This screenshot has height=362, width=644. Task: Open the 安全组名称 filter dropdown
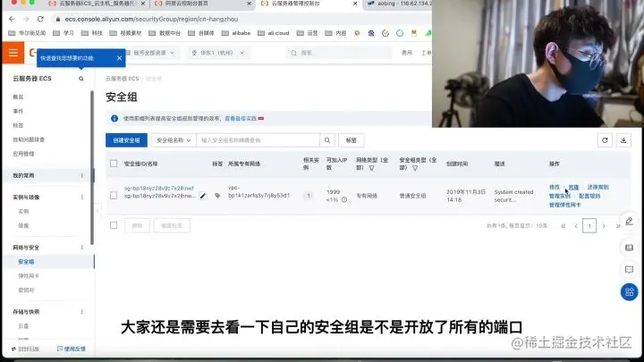pos(174,140)
